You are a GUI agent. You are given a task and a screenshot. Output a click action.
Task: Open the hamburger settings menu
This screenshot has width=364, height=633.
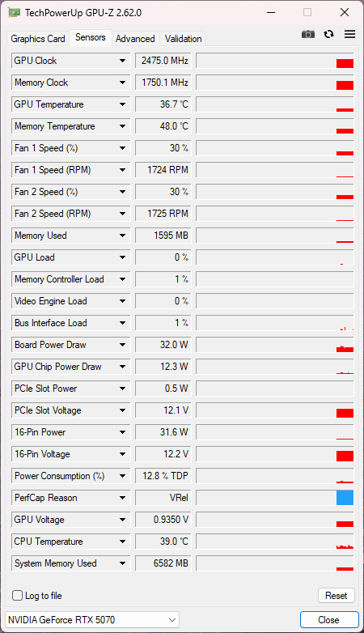tap(350, 34)
